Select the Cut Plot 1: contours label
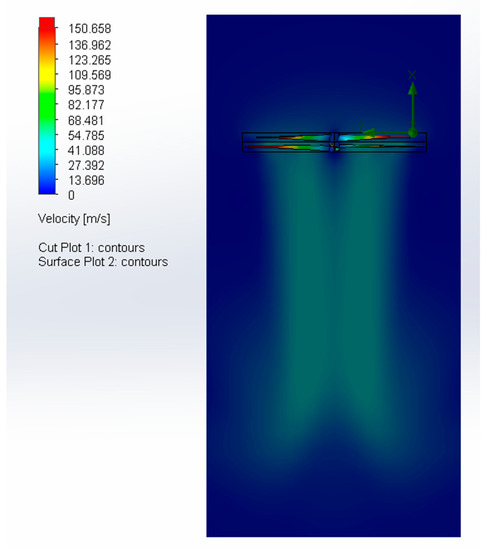 91,248
